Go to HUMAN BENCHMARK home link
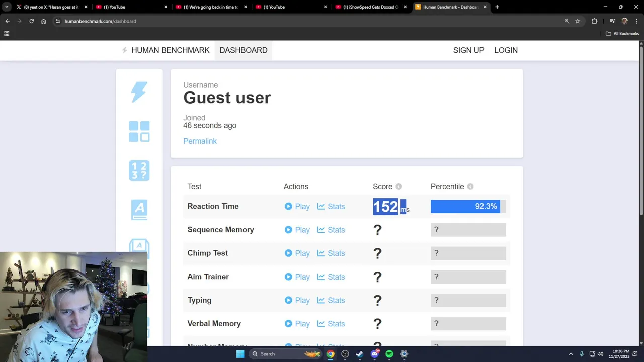644x362 pixels. [x=166, y=50]
